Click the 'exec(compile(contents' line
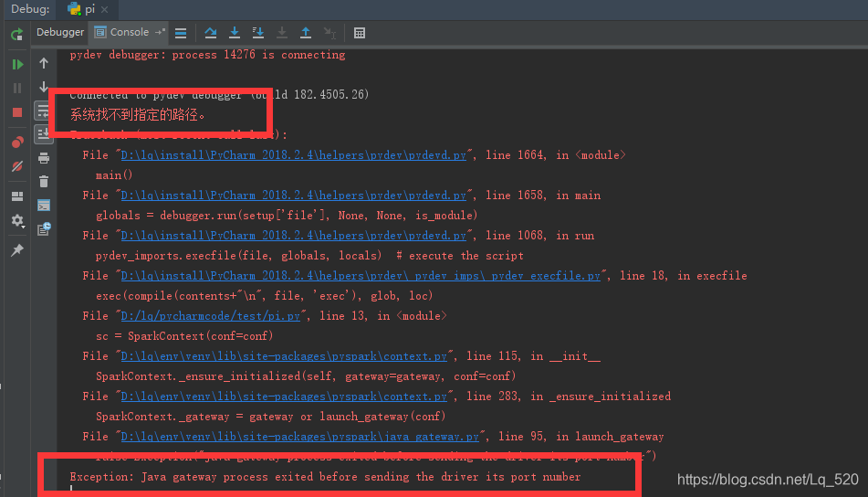 [265, 296]
